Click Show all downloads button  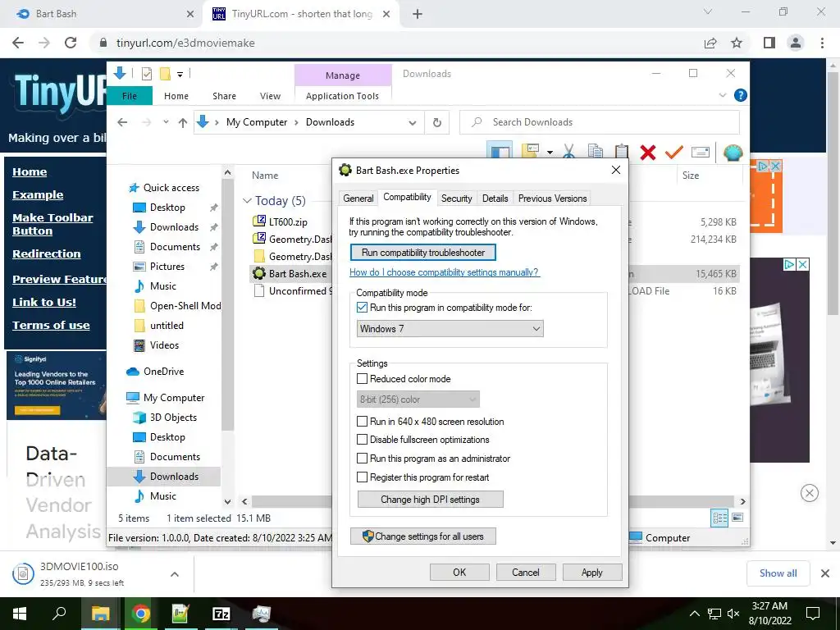tap(778, 573)
